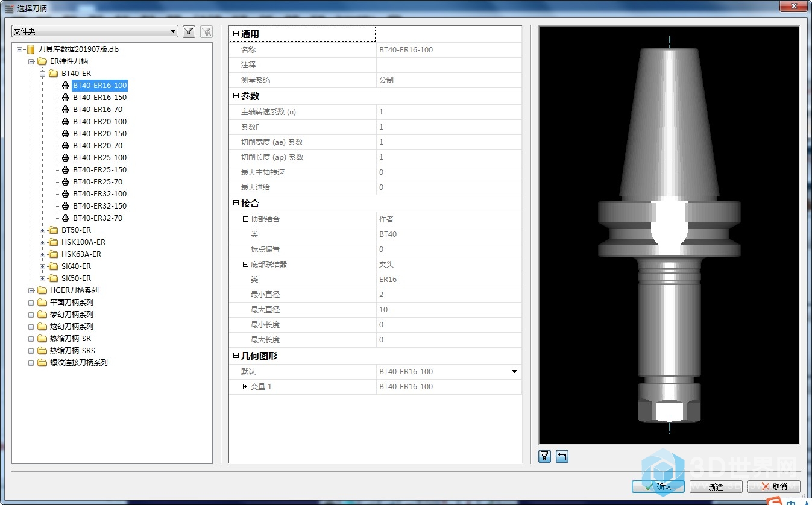Select BT40-ER25-70 in the tree

point(98,182)
